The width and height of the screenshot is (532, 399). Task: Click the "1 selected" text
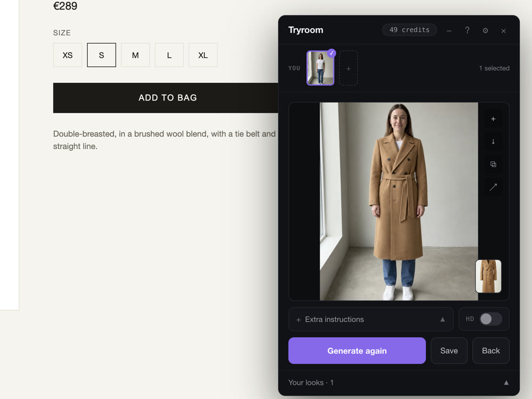point(494,68)
